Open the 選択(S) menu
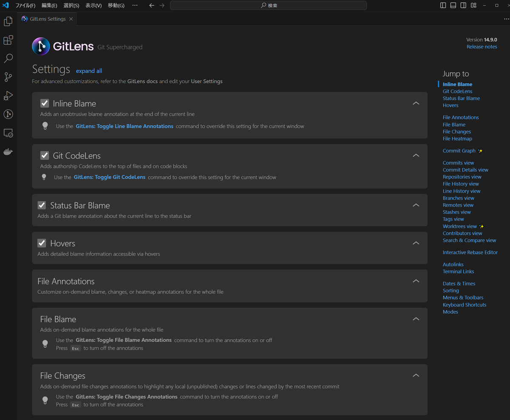The width and height of the screenshot is (510, 420). (x=71, y=6)
